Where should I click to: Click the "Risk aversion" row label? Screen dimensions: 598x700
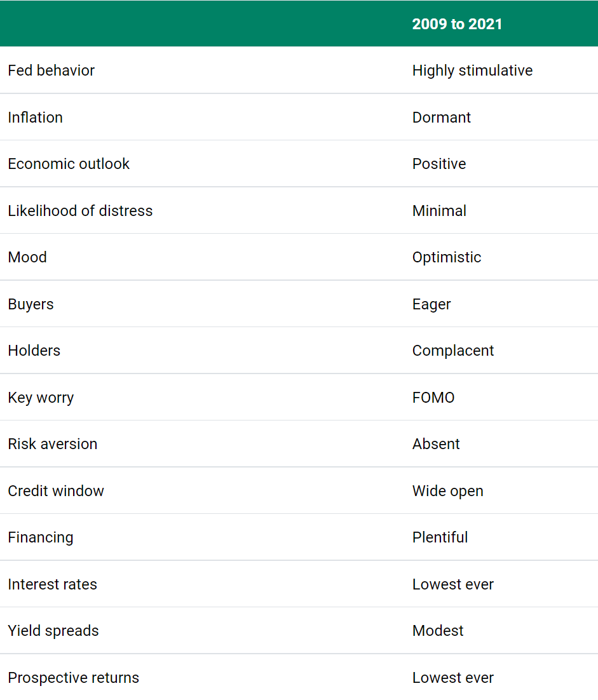click(x=53, y=444)
